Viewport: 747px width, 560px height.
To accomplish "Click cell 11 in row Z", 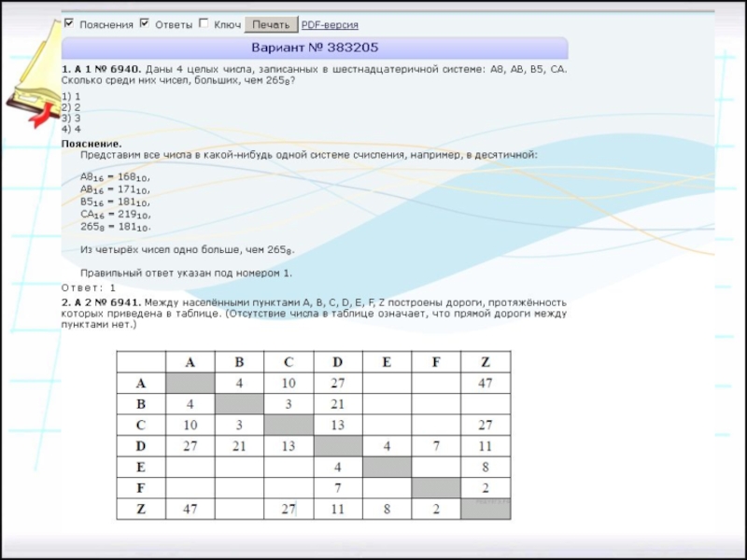I will [x=338, y=509].
